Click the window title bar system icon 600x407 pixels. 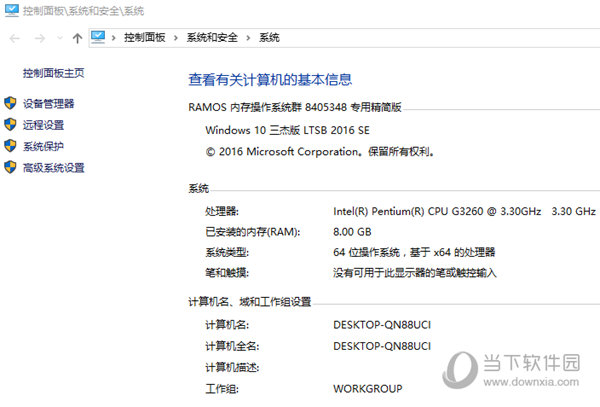(11, 10)
